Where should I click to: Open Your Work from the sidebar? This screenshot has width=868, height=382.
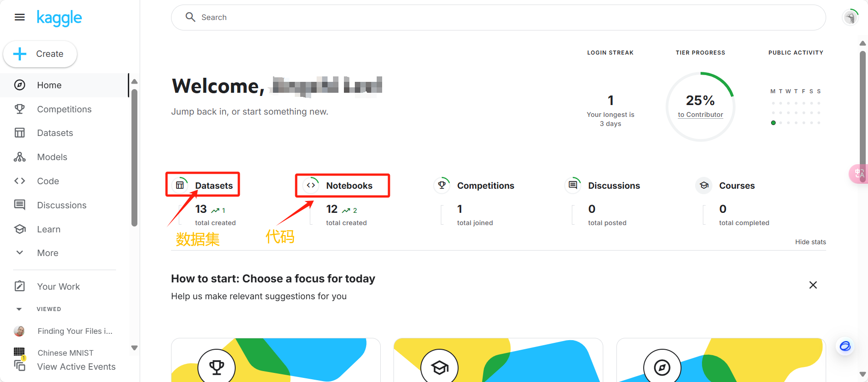(58, 286)
